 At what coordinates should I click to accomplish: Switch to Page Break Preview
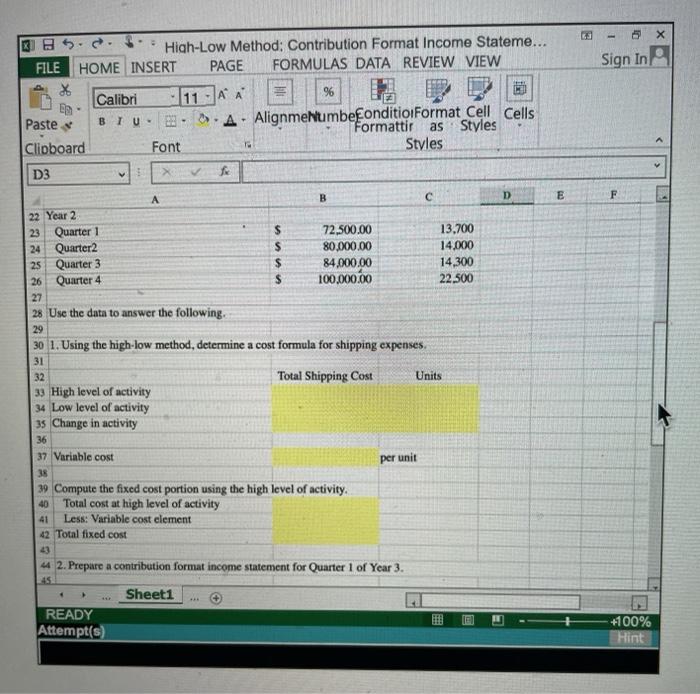click(498, 620)
